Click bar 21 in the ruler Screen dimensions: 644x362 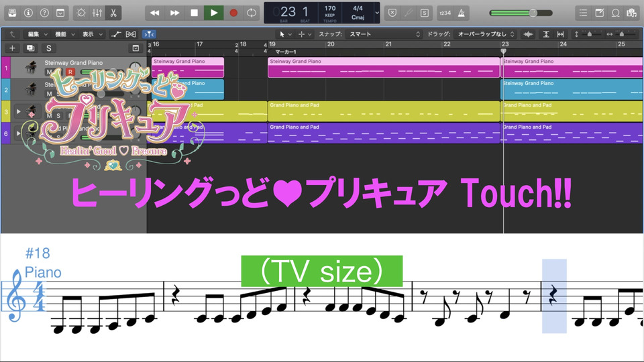click(x=388, y=44)
